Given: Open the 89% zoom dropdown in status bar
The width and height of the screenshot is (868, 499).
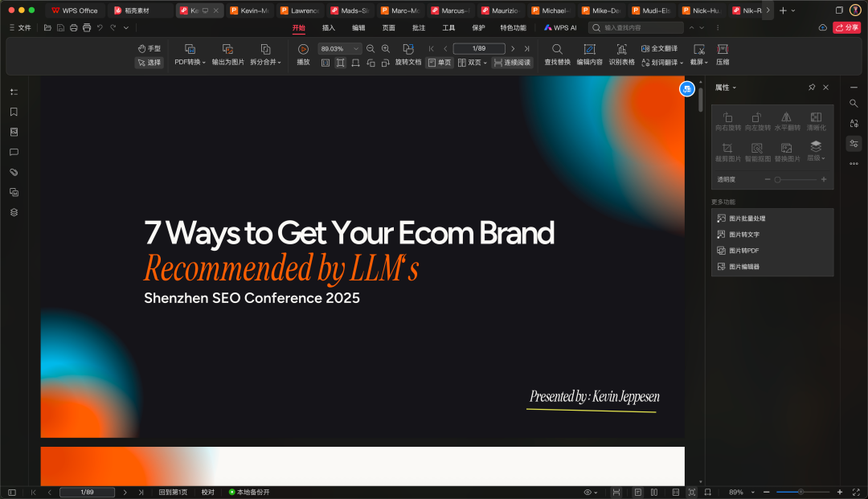Looking at the screenshot, I should [x=752, y=492].
